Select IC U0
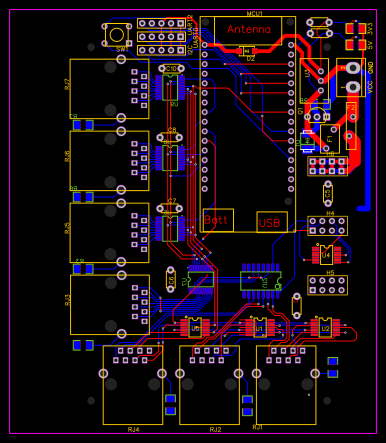This screenshot has width=386, height=443. tap(195, 328)
